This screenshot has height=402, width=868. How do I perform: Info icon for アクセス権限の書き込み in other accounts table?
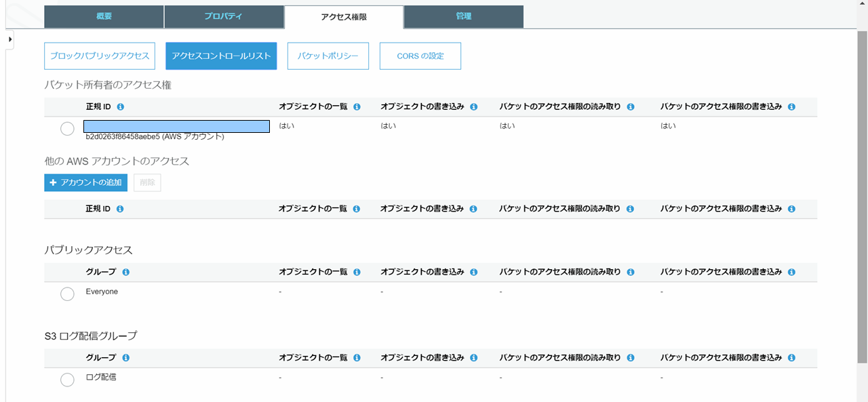coord(792,209)
